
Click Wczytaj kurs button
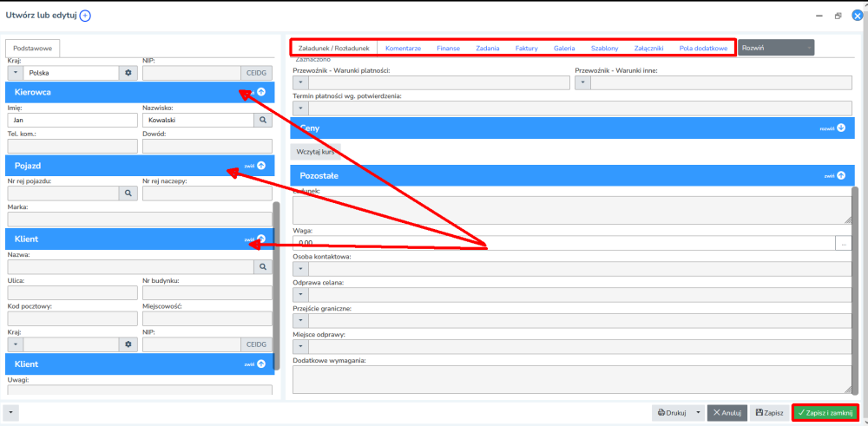coord(315,152)
